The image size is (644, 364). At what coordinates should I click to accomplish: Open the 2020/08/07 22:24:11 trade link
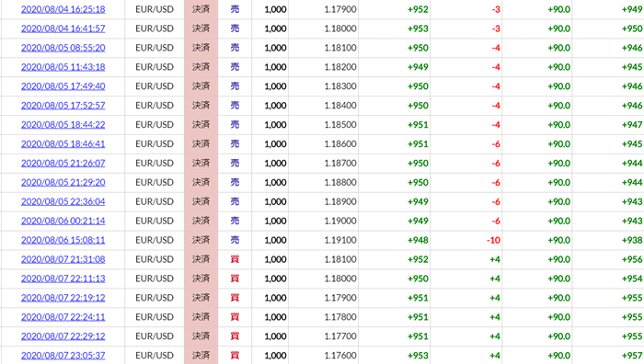click(63, 317)
